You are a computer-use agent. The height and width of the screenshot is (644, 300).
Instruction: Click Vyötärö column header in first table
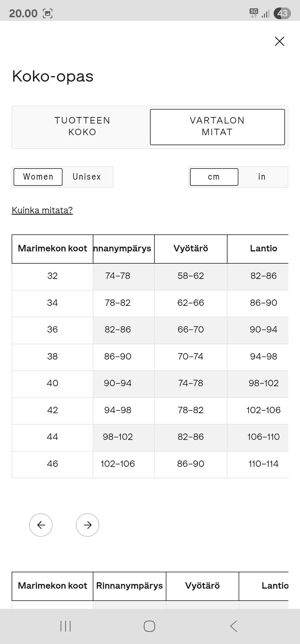pos(191,249)
